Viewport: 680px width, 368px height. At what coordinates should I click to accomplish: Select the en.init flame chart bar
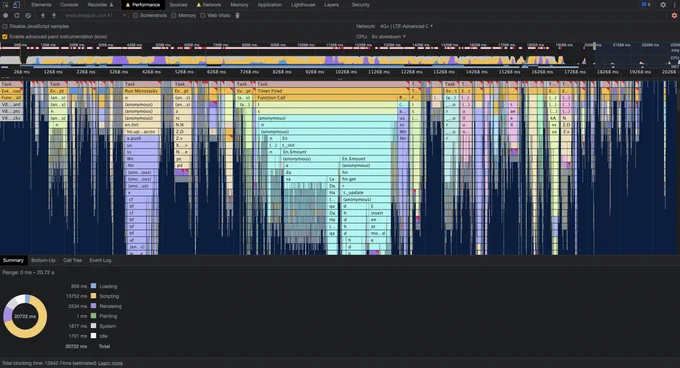(x=142, y=125)
